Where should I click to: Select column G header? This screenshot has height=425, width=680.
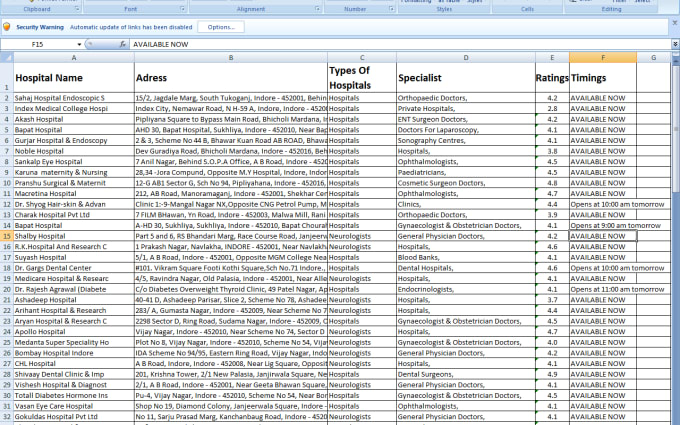[653, 57]
